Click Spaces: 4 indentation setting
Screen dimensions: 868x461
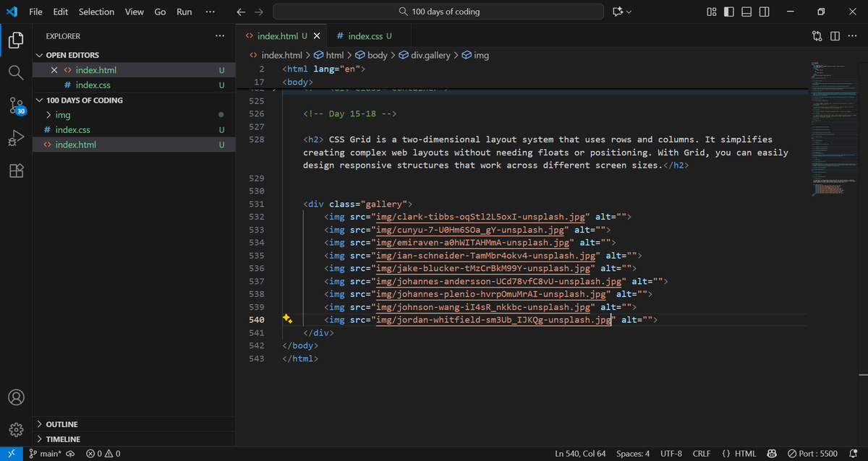(x=633, y=454)
